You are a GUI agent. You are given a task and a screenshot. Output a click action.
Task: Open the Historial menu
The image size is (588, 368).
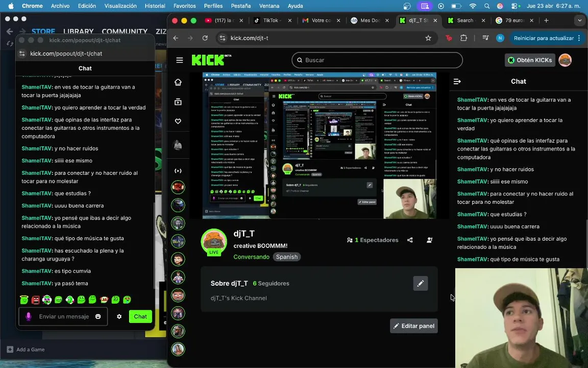pos(155,6)
